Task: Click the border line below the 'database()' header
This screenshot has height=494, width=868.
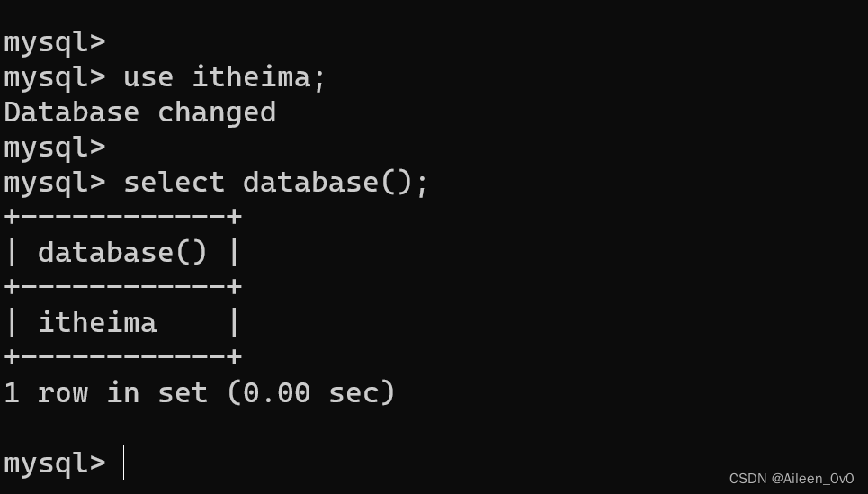Action: click(x=122, y=287)
